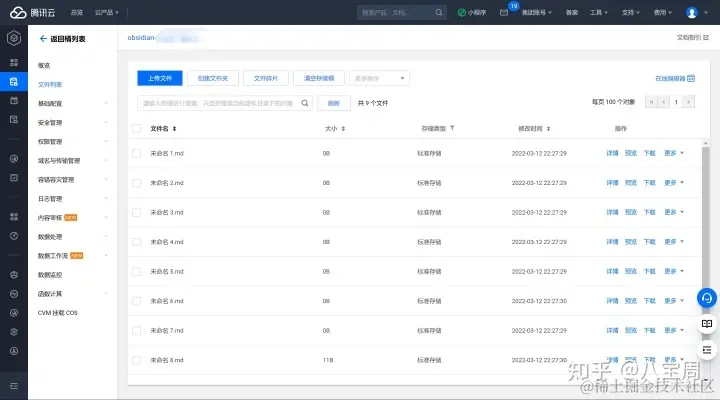Check the box for 未命名 7.md
The height and width of the screenshot is (400, 720).
coord(136,330)
